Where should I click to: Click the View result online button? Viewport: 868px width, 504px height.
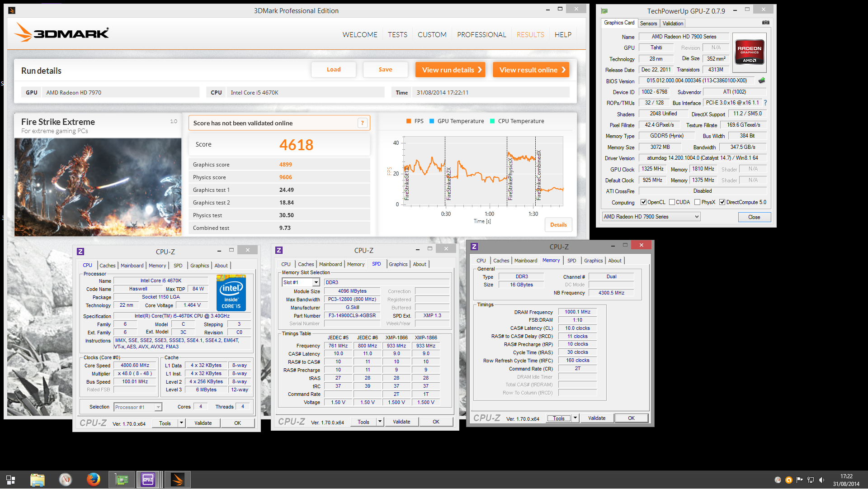pyautogui.click(x=531, y=70)
